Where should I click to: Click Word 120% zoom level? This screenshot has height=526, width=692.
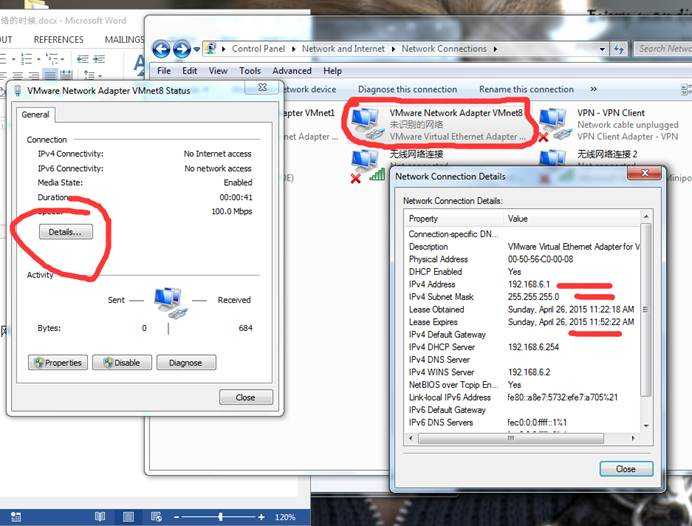285,517
